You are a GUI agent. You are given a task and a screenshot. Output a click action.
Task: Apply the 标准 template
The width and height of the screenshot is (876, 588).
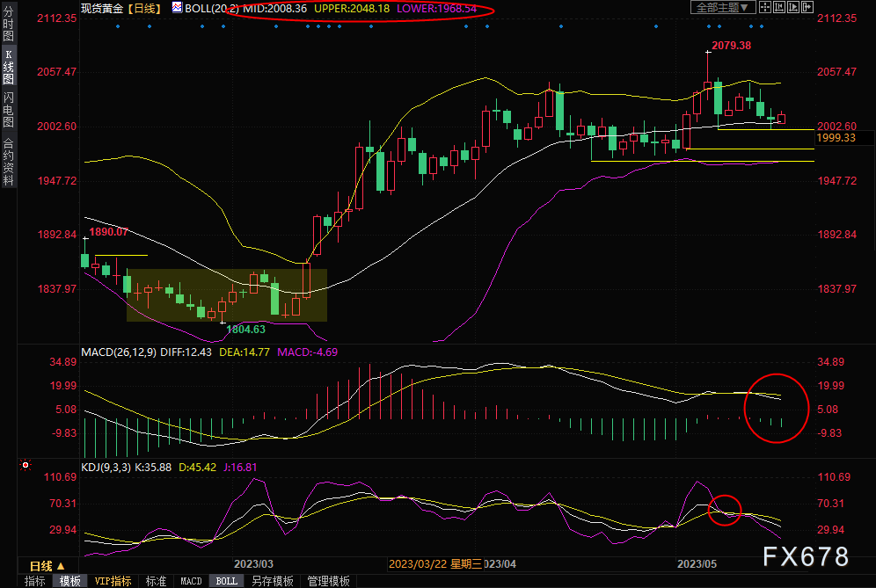coord(156,581)
